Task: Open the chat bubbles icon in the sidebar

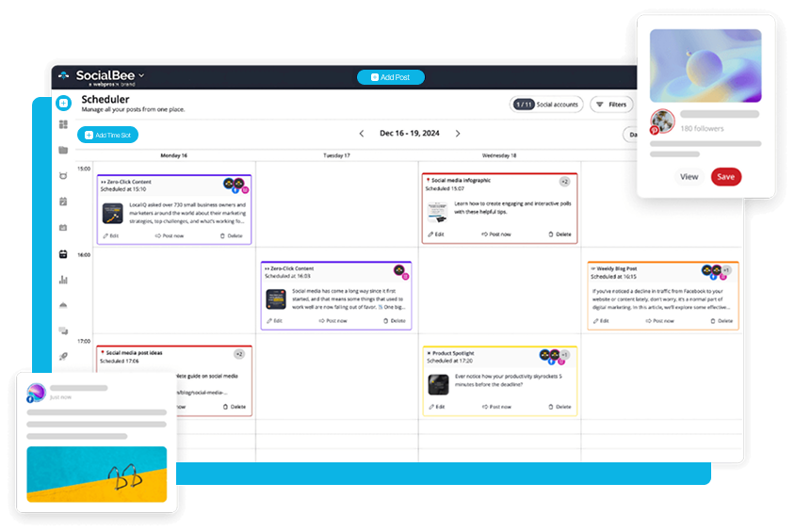Action: pyautogui.click(x=63, y=330)
